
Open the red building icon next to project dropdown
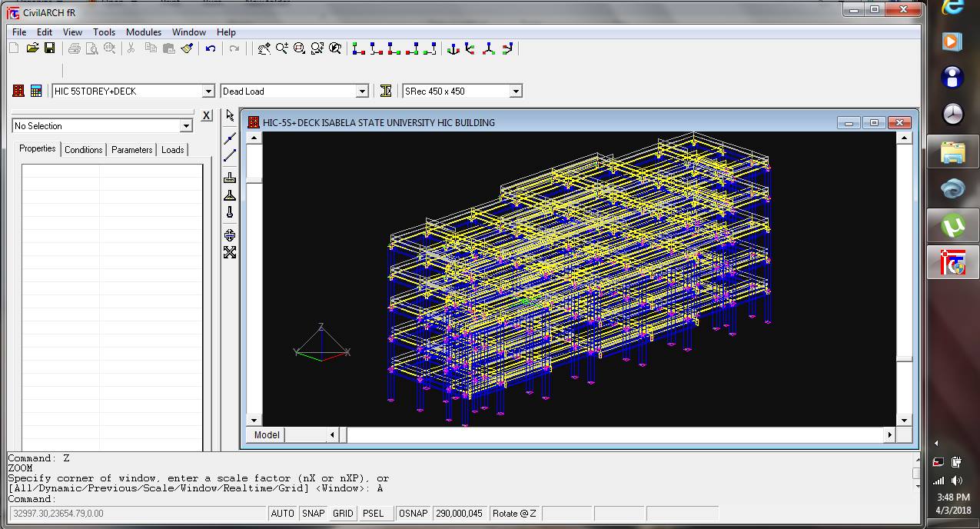(18, 91)
